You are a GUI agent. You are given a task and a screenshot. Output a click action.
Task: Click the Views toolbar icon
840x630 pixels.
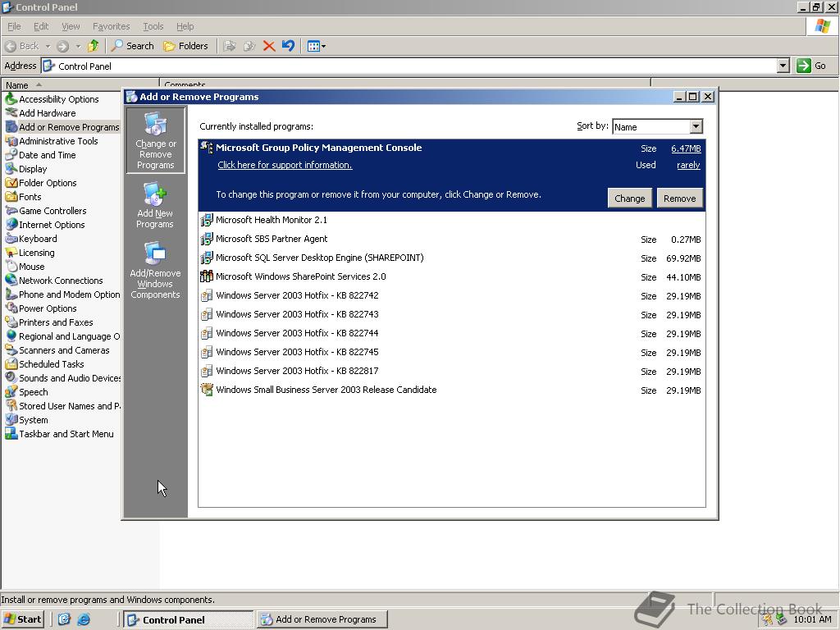[x=316, y=46]
